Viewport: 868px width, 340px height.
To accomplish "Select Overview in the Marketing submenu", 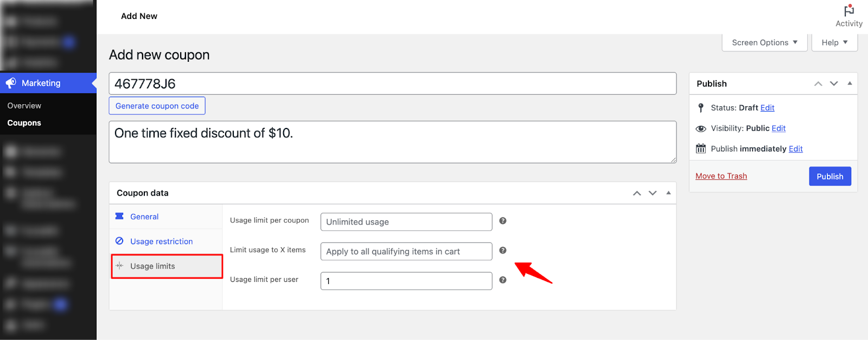I will 24,106.
